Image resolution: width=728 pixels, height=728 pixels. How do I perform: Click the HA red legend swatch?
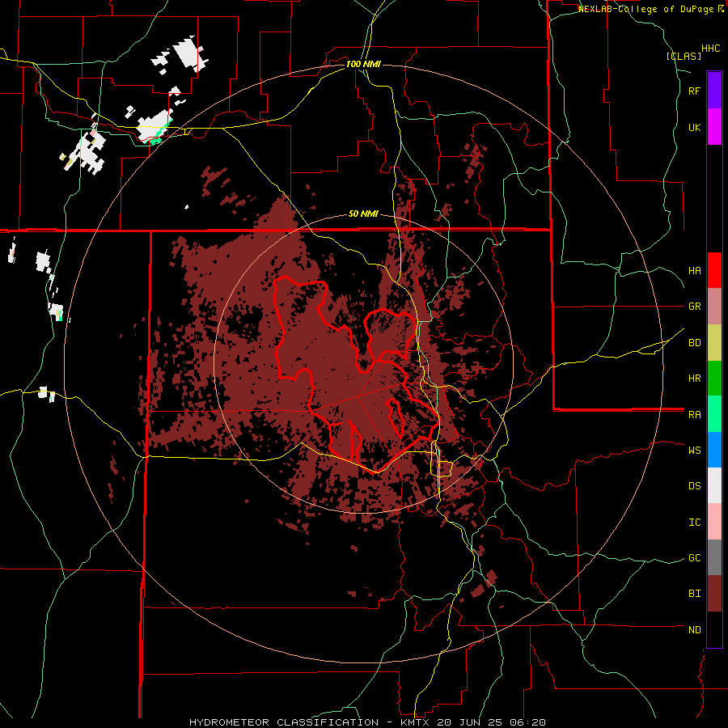[714, 270]
